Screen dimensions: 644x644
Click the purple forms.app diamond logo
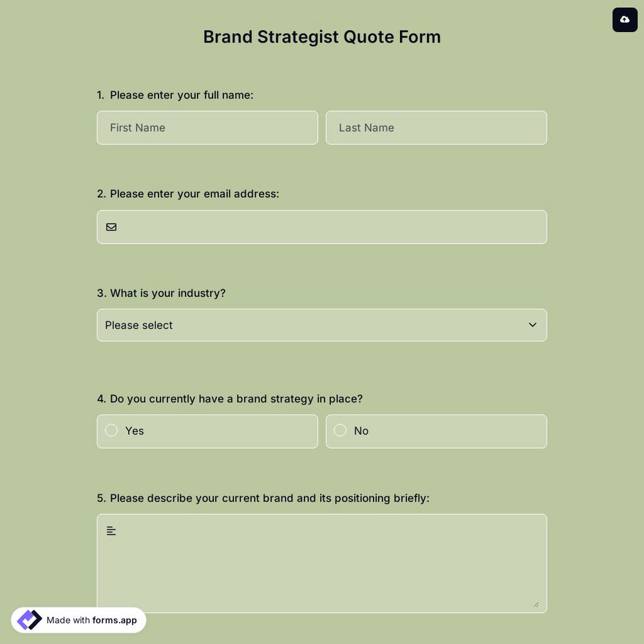click(x=29, y=620)
